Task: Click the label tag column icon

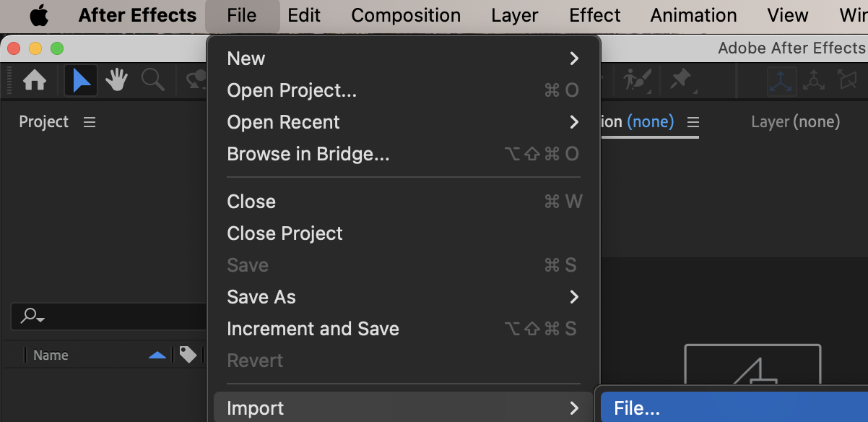Action: point(188,355)
